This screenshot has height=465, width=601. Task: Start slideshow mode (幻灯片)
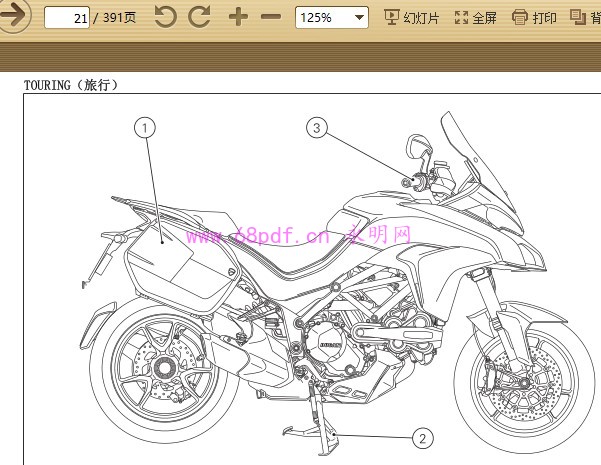click(411, 18)
